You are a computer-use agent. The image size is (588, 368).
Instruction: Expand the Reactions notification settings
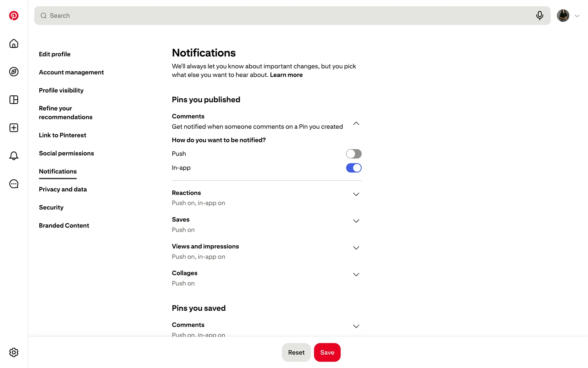click(x=356, y=194)
